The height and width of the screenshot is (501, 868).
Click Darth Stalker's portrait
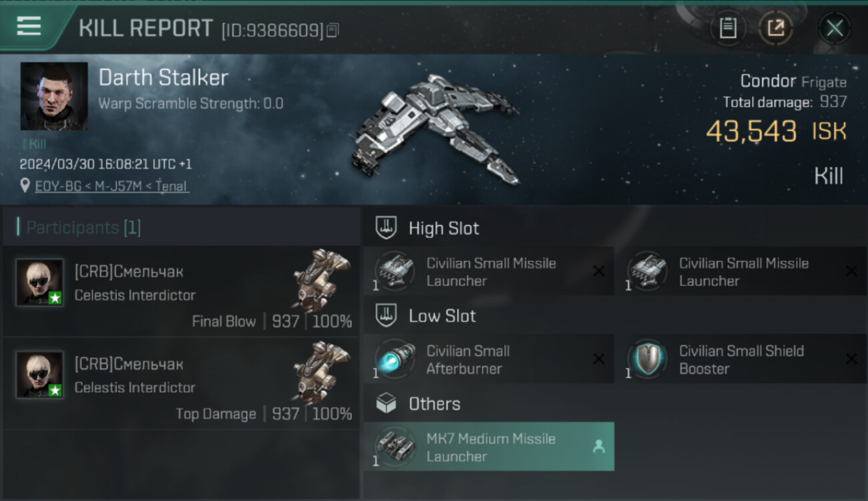[x=54, y=96]
